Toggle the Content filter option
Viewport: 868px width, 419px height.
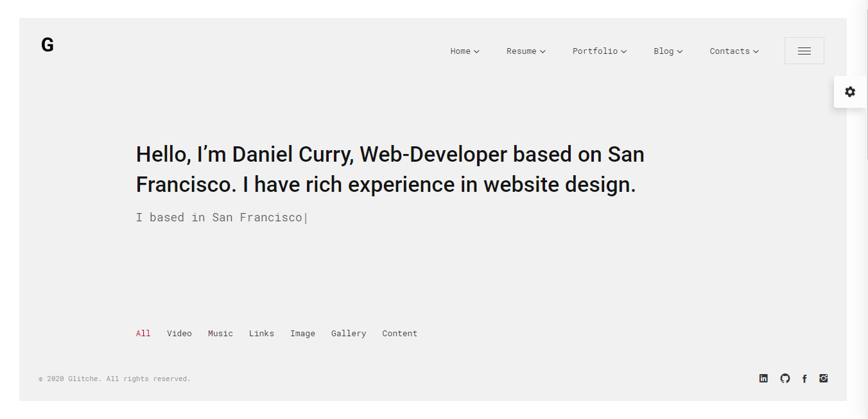point(399,333)
